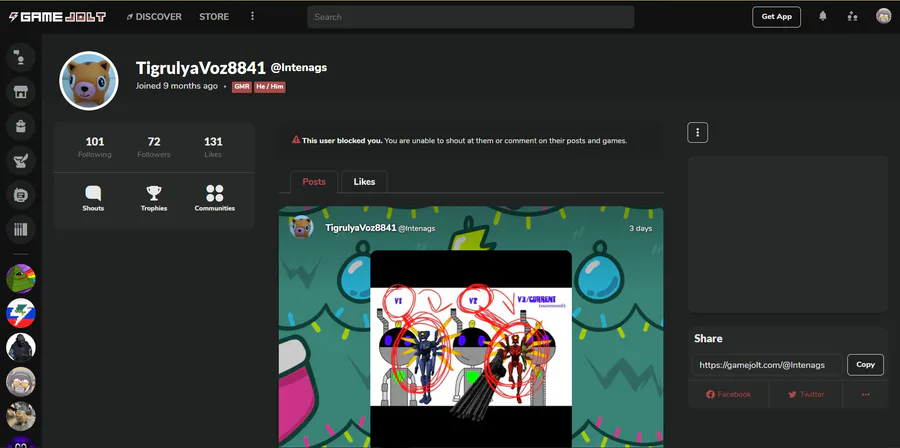Share profile on Facebook
This screenshot has height=448, width=900.
[x=728, y=395]
